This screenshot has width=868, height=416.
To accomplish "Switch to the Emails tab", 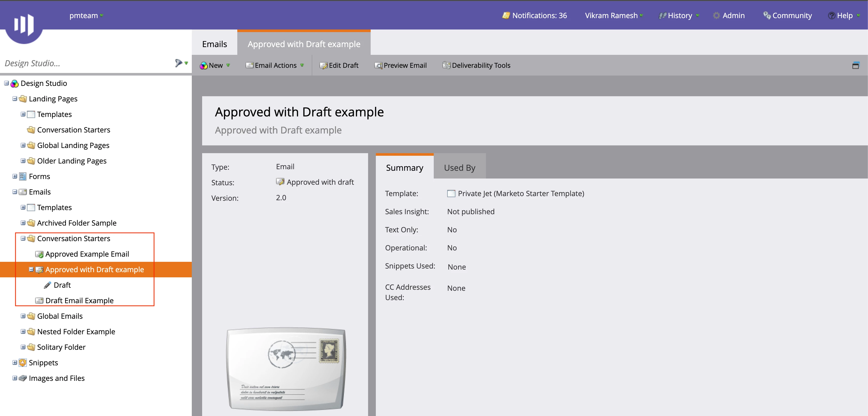I will [214, 44].
